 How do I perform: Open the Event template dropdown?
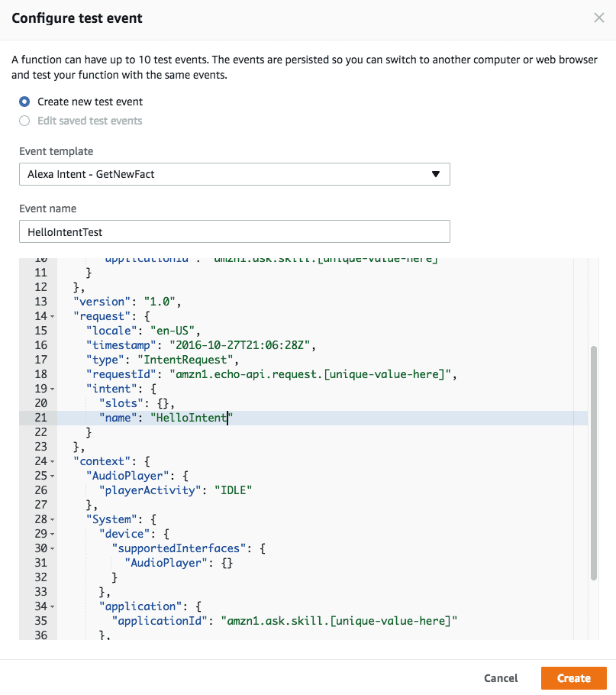point(229,174)
